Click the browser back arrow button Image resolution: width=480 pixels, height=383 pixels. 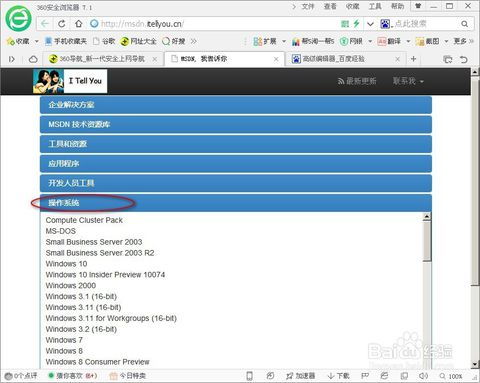45,24
